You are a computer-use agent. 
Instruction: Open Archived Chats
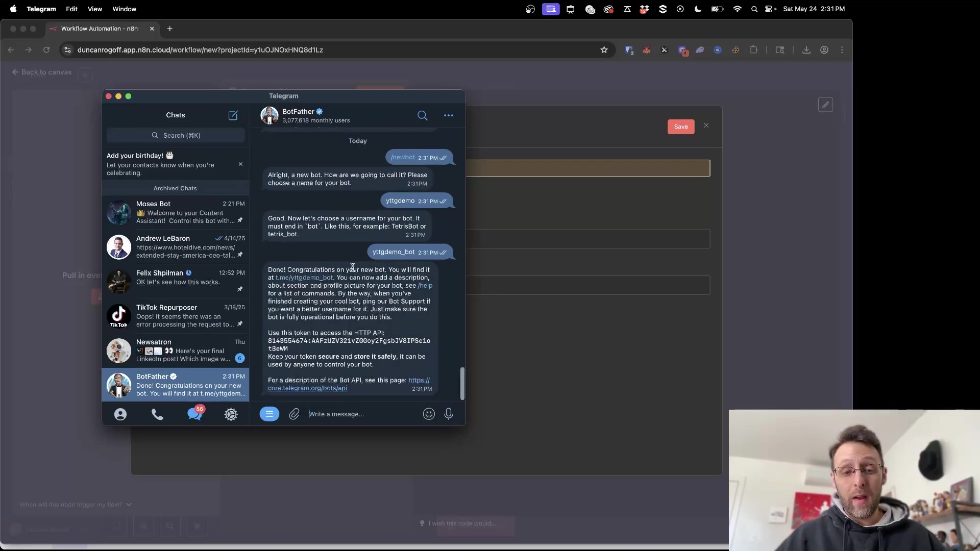coord(175,188)
